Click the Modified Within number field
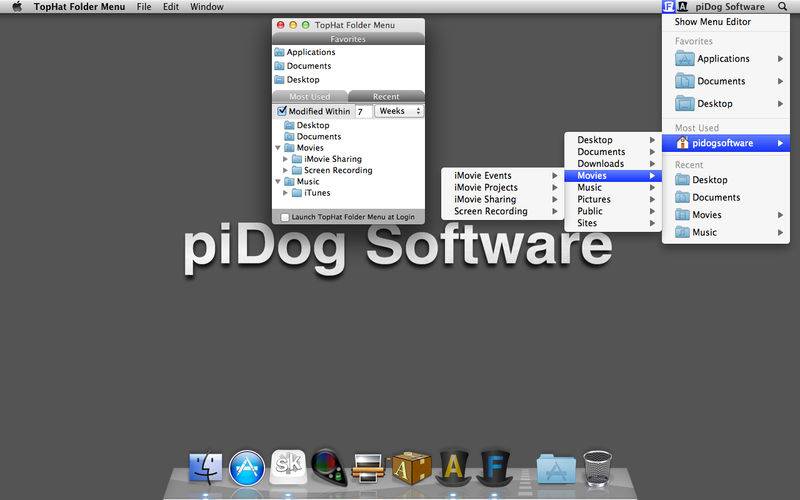This screenshot has height=500, width=800. (x=363, y=111)
